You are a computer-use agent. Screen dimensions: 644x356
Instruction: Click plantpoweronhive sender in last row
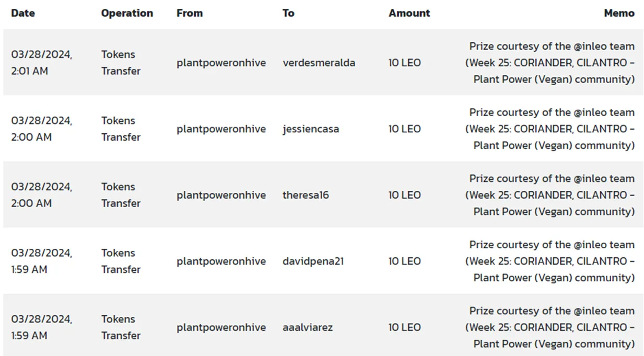click(221, 327)
